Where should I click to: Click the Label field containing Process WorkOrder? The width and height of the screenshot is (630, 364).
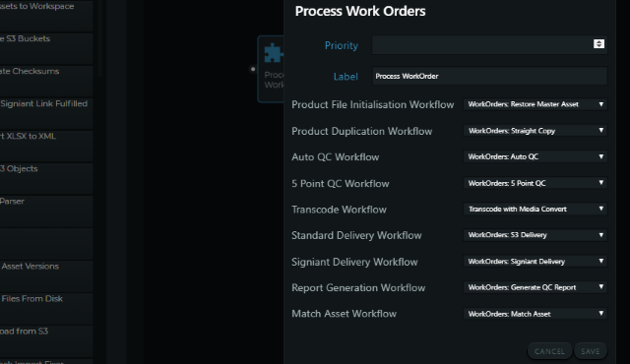[x=489, y=77]
